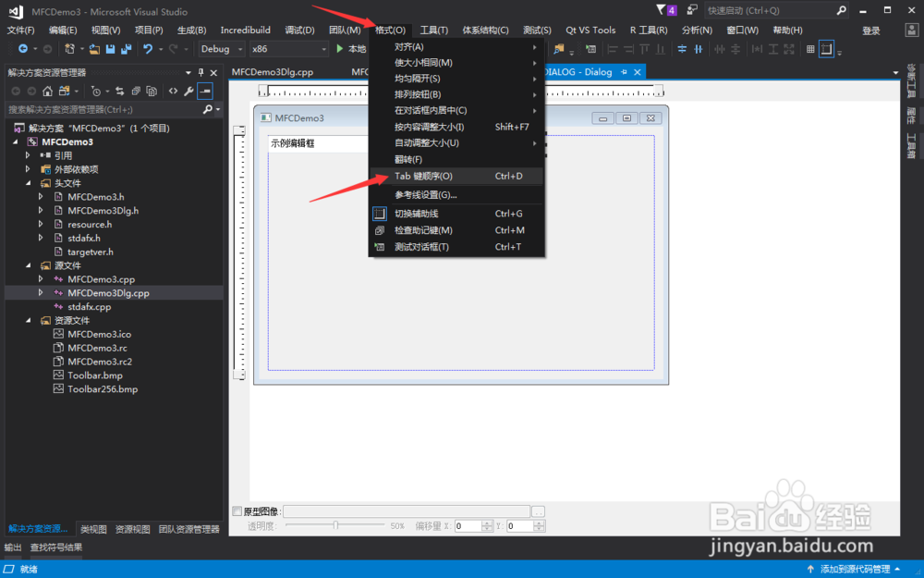Viewport: 924px width, 578px height.
Task: Click the home icon in Solution Explorer
Action: click(48, 91)
